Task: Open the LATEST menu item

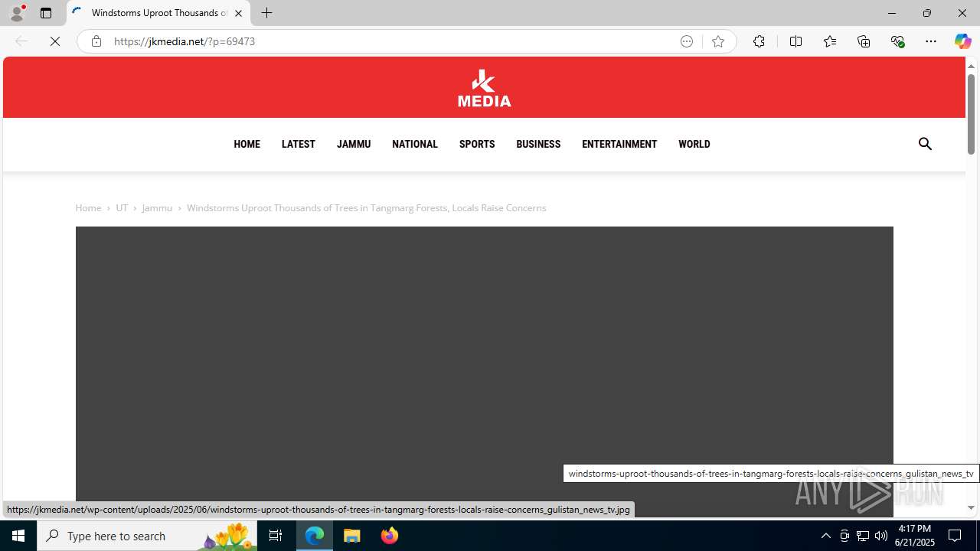Action: click(x=299, y=144)
